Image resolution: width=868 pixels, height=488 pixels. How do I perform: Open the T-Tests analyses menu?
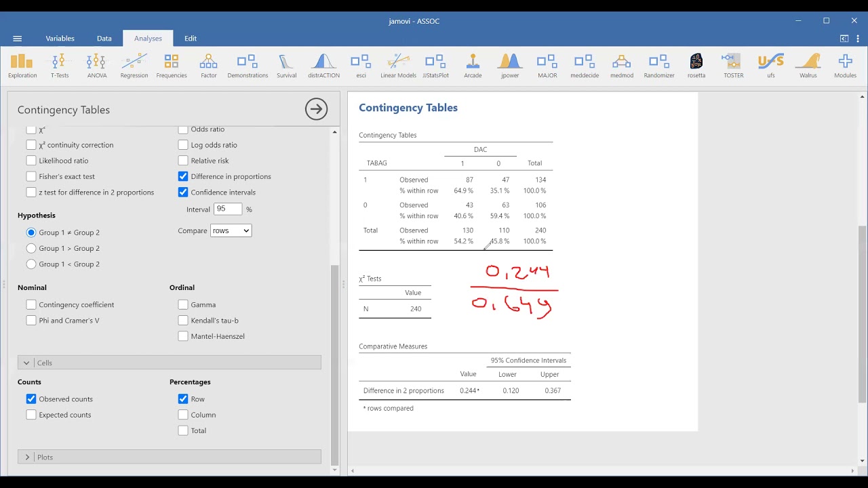(x=60, y=66)
